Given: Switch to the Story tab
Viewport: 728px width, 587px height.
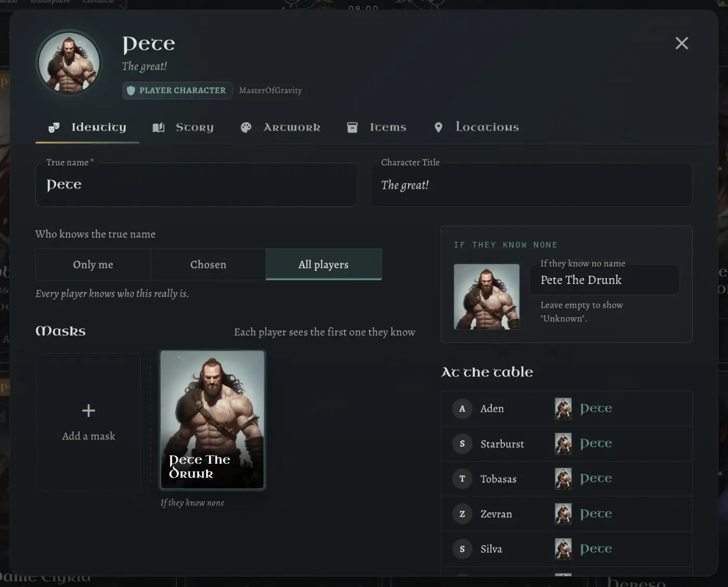Looking at the screenshot, I should click(x=183, y=127).
